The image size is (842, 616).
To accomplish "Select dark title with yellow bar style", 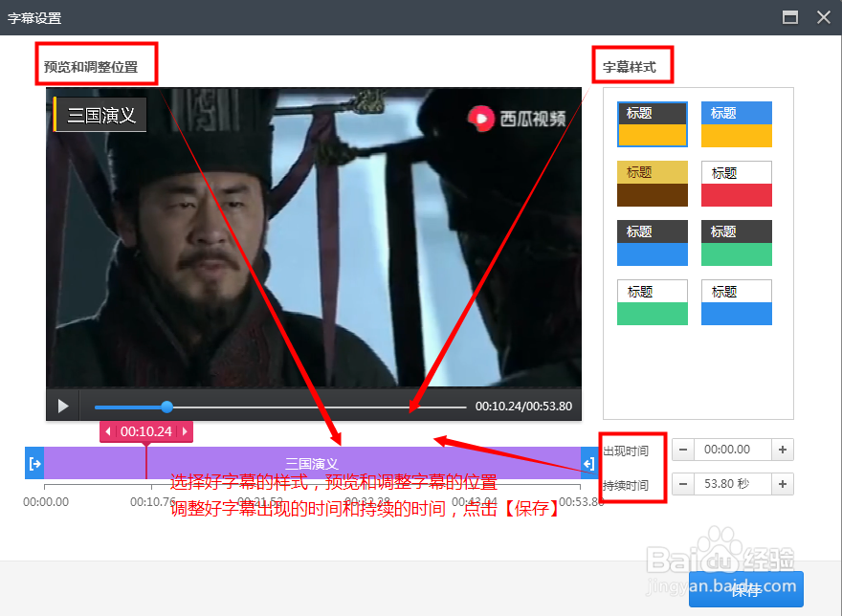I will click(x=653, y=124).
